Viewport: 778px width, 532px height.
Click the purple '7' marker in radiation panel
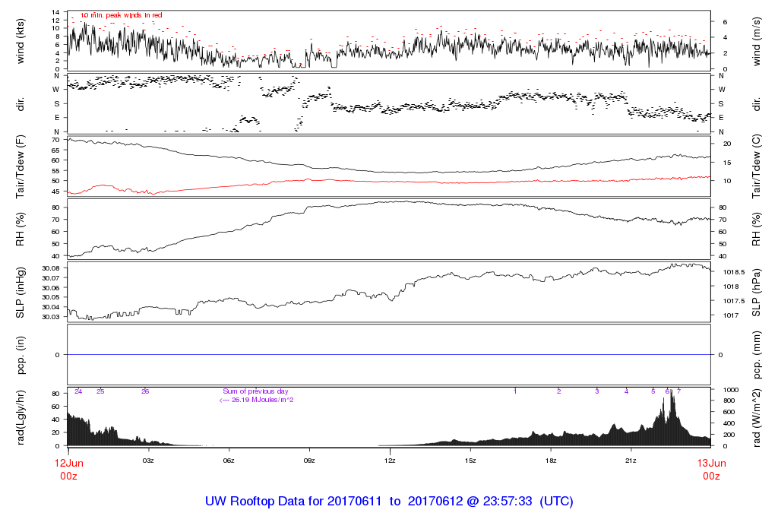(678, 391)
